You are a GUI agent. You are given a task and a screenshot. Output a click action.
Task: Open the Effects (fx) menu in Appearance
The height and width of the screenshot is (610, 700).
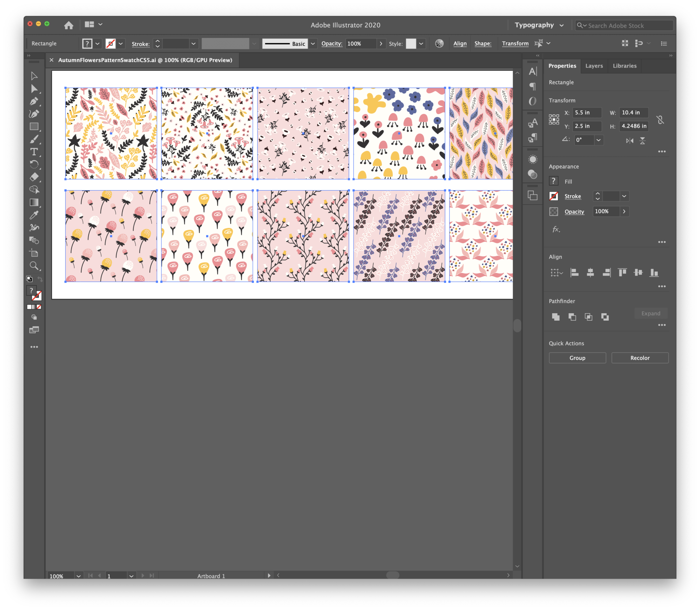click(x=555, y=230)
